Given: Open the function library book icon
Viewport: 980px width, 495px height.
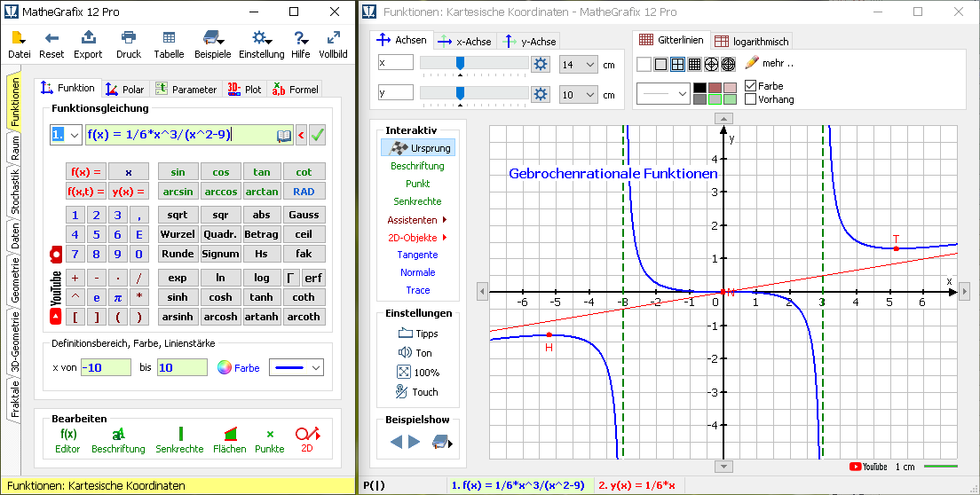Looking at the screenshot, I should click(284, 135).
